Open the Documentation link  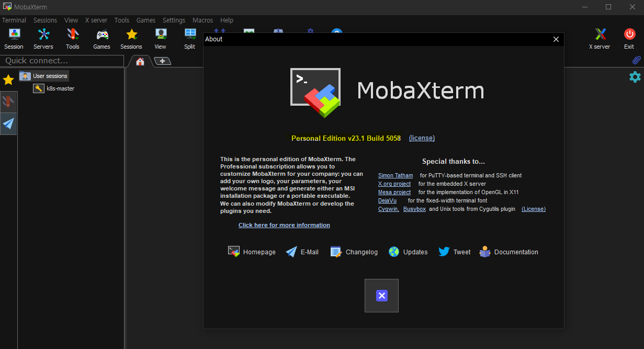click(509, 252)
